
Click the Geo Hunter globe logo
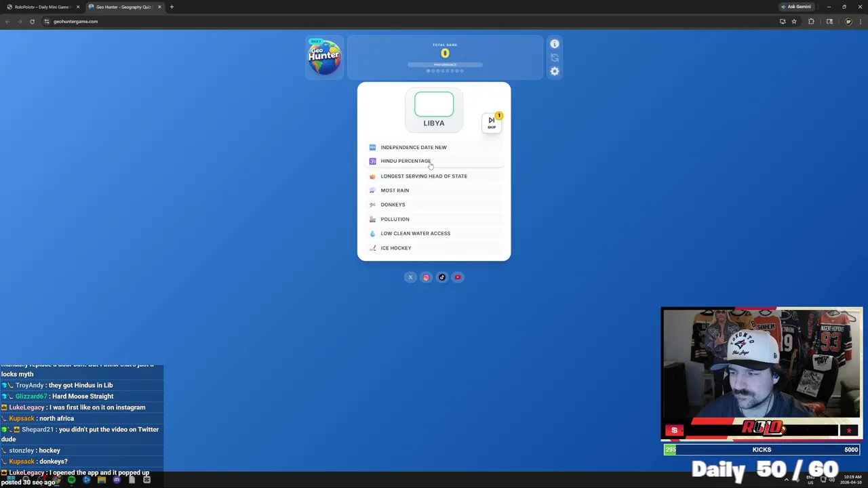[324, 58]
